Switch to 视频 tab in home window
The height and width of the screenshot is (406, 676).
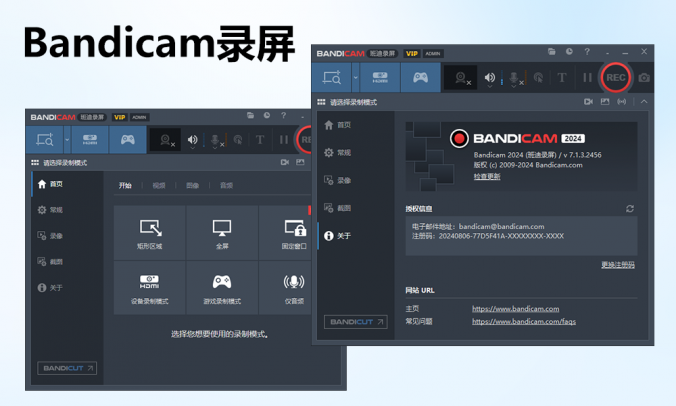159,185
